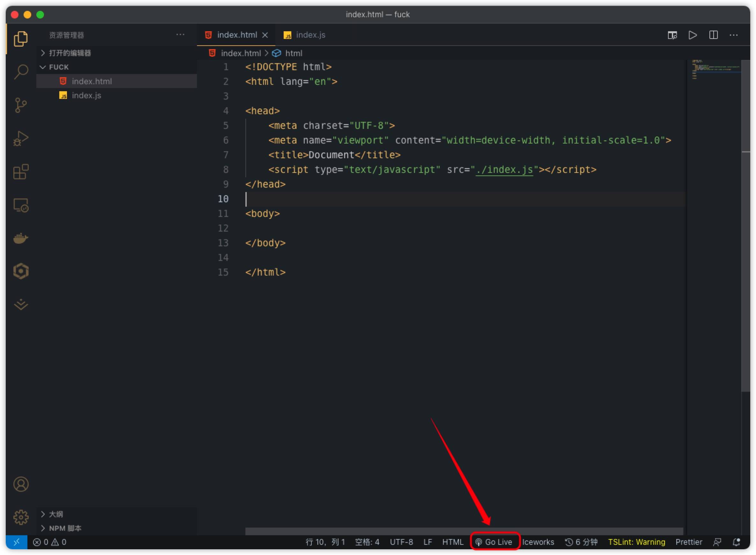Viewport: 756px width, 555px height.
Task: Expand the NPM 脚本 section
Action: [x=116, y=528]
